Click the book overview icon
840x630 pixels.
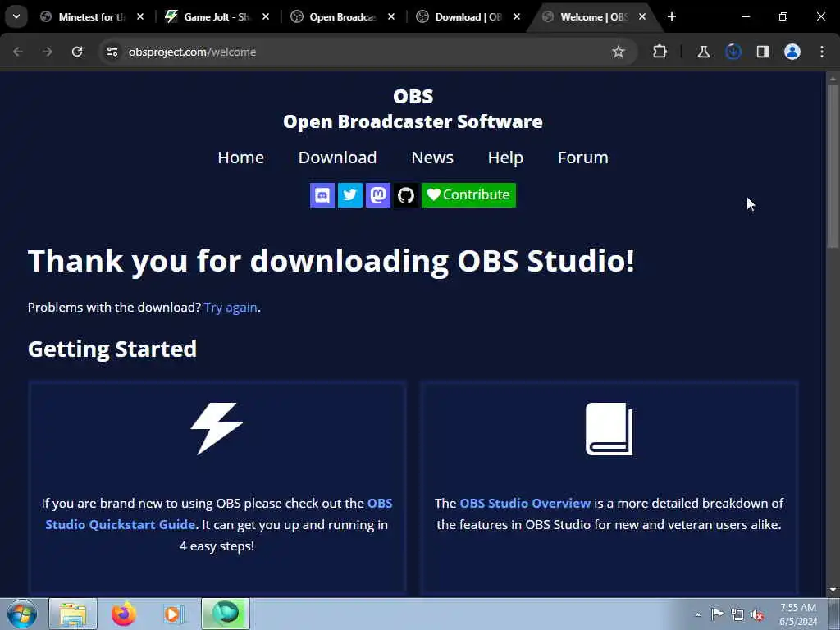[x=609, y=428]
